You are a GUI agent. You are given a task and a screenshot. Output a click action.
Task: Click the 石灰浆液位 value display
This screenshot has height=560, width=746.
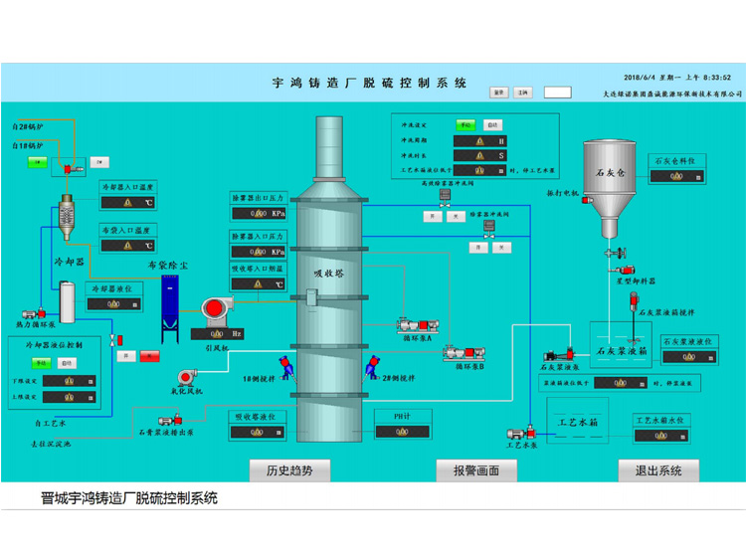689,357
